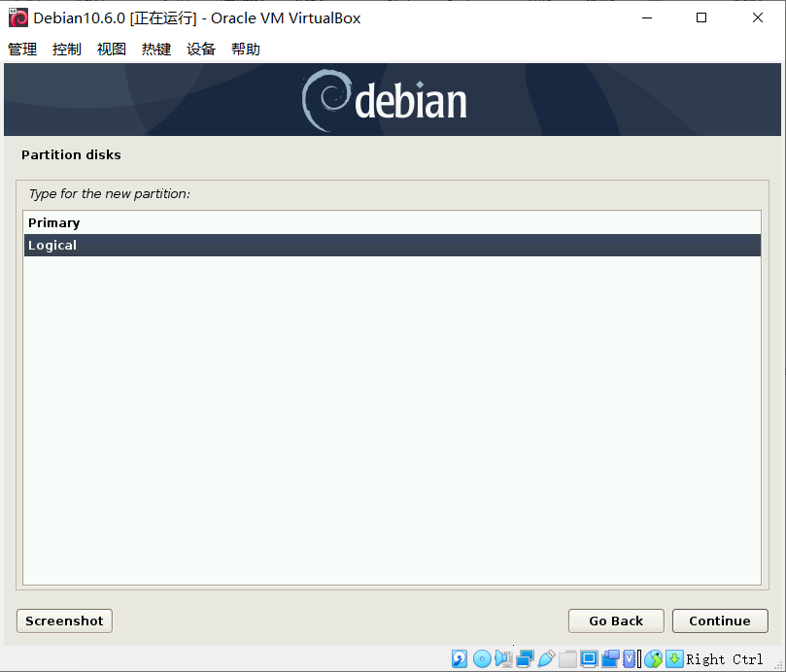Viewport: 786px width, 672px height.
Task: Open the 热键 menu
Action: (155, 49)
